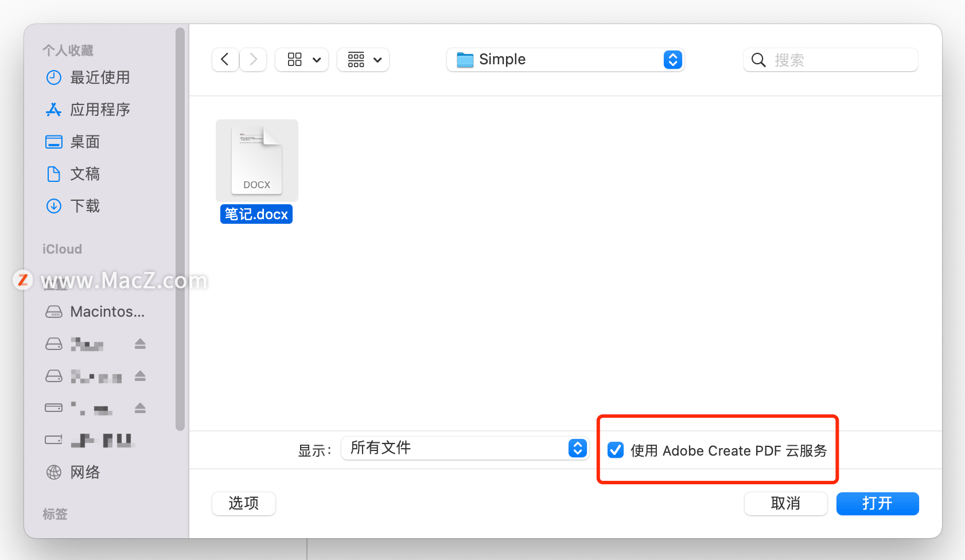Click the blue stepper arrows on 所有文件

point(578,448)
